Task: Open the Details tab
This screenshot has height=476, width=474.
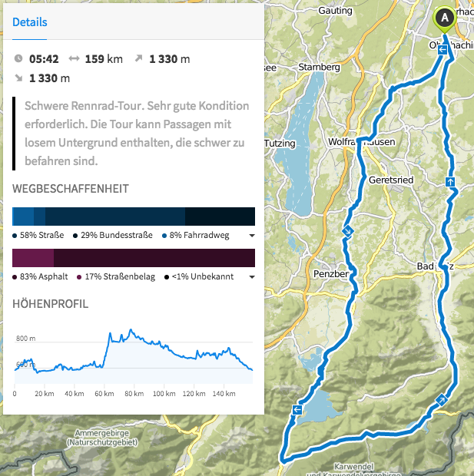Action: [x=29, y=23]
